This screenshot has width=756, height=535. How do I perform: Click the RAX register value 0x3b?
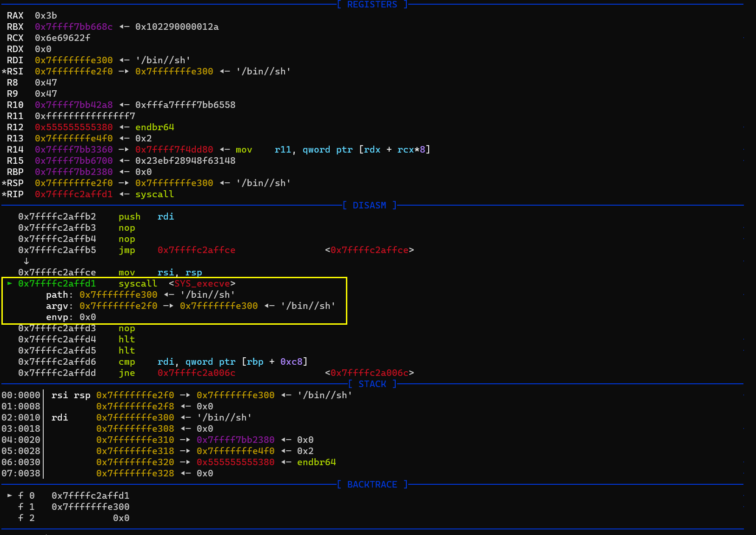[x=46, y=15]
